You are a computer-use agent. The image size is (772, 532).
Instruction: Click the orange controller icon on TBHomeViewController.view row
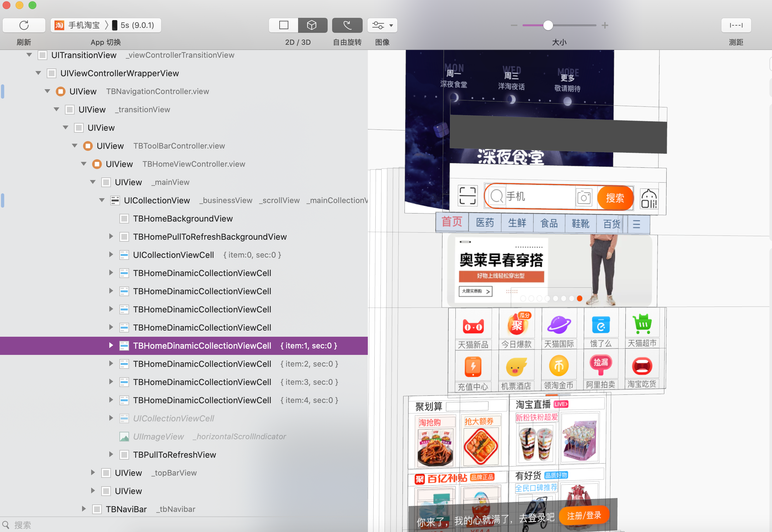click(97, 164)
